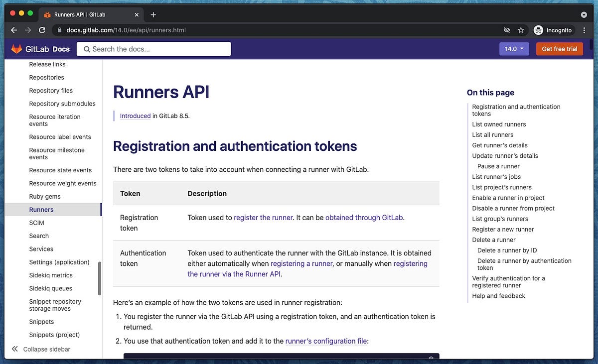Click the GitLab fox logo
Image resolution: width=598 pixels, height=364 pixels.
tap(16, 49)
